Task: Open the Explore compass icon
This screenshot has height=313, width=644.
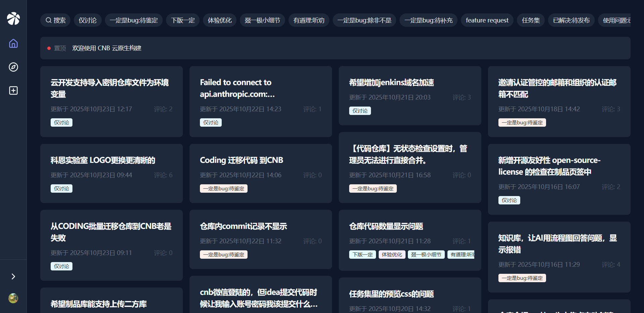Action: point(13,67)
